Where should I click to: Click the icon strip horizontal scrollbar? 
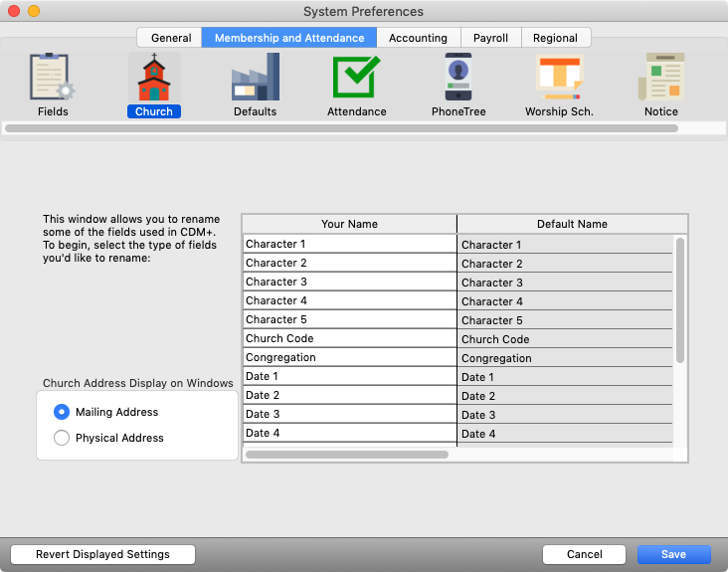pos(341,128)
